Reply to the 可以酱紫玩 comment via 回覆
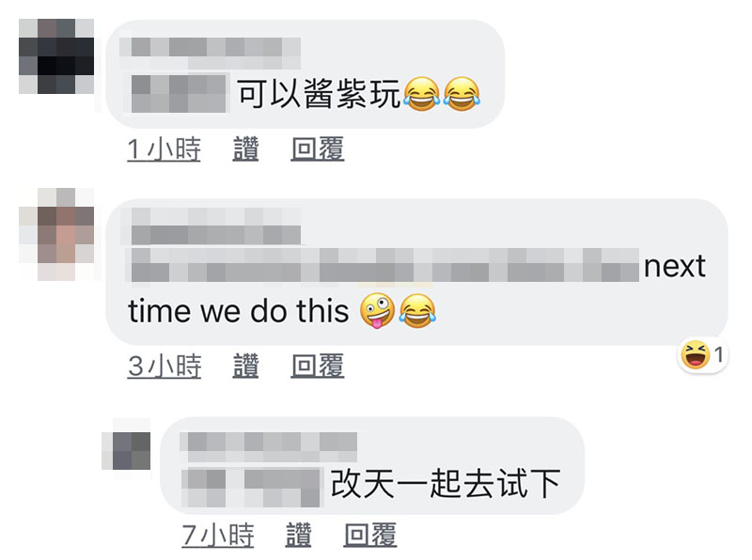The height and width of the screenshot is (560, 752). pos(318,148)
